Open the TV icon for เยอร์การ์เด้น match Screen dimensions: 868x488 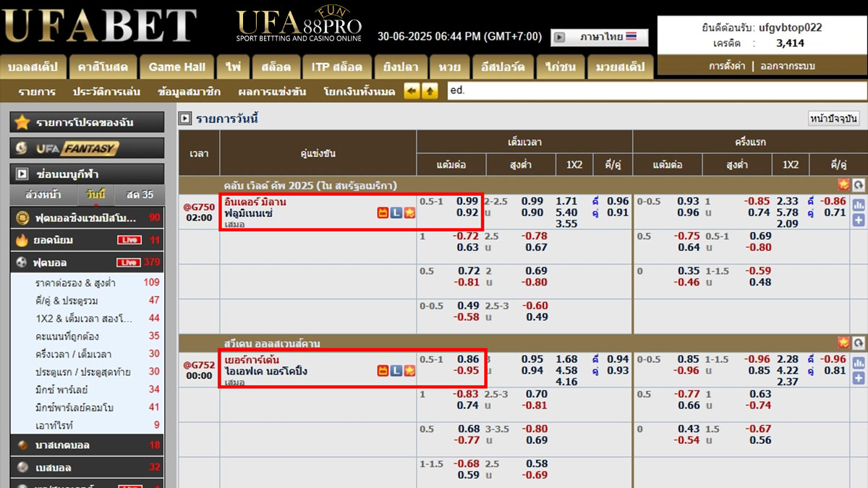pyautogui.click(x=383, y=371)
